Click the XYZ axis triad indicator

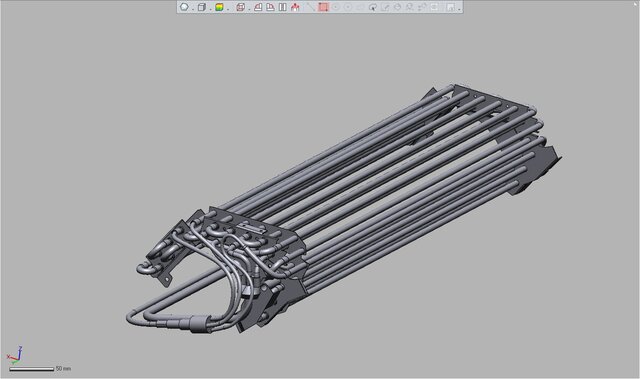(15, 355)
